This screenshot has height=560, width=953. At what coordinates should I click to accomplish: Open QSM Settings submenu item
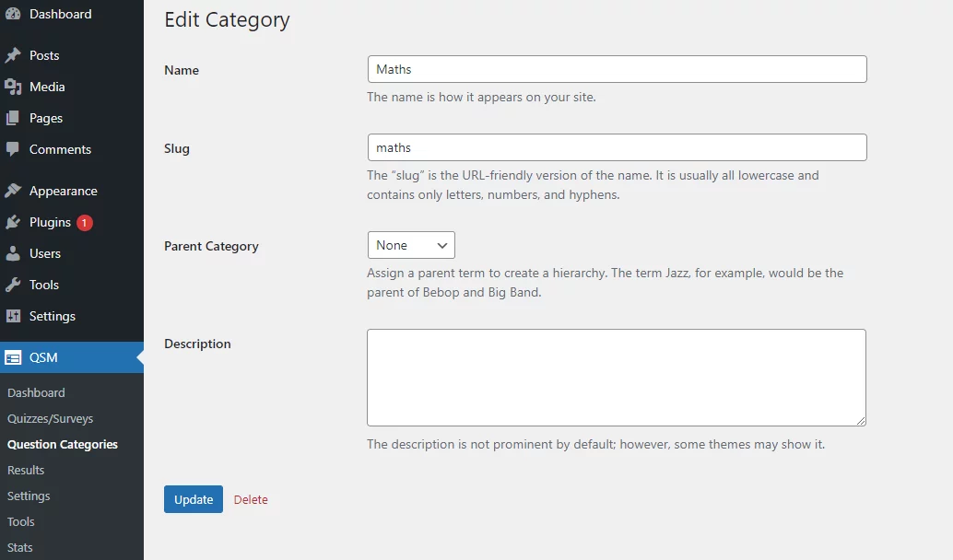[x=29, y=496]
